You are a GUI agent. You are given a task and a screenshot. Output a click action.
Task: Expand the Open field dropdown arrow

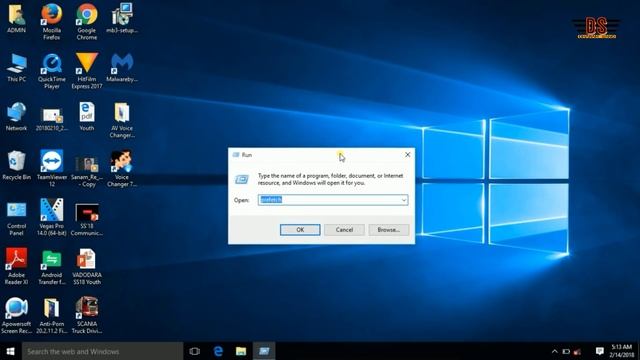click(403, 200)
